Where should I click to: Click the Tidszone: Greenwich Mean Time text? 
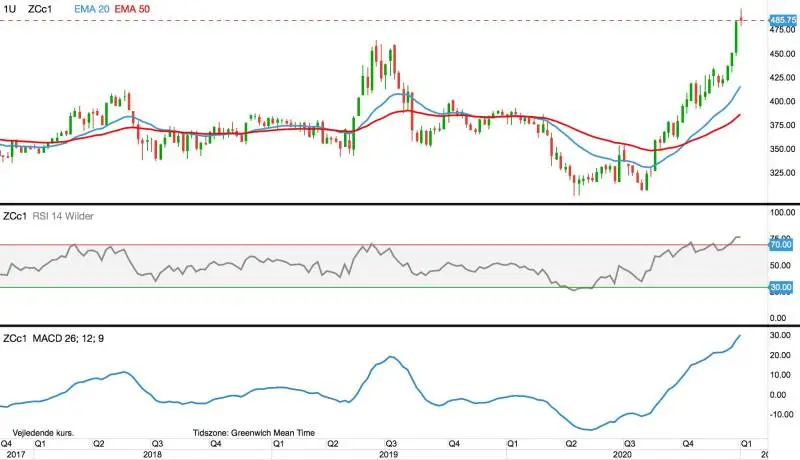[254, 433]
